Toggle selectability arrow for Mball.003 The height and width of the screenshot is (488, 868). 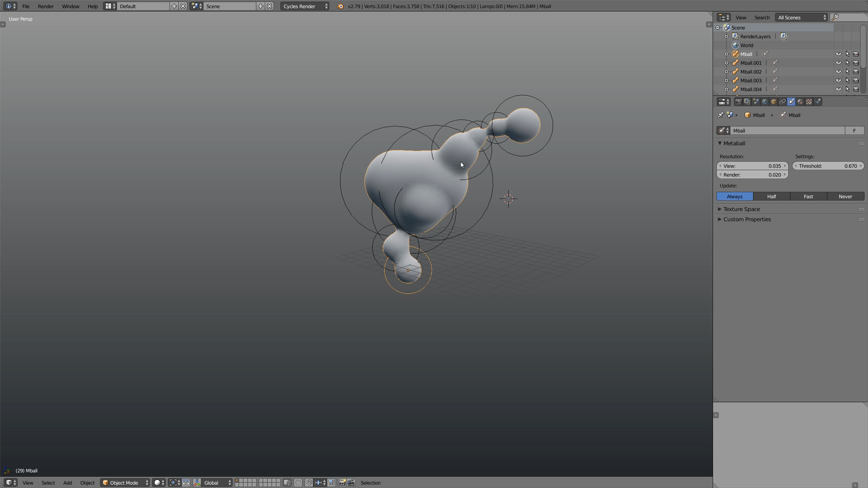pos(847,80)
